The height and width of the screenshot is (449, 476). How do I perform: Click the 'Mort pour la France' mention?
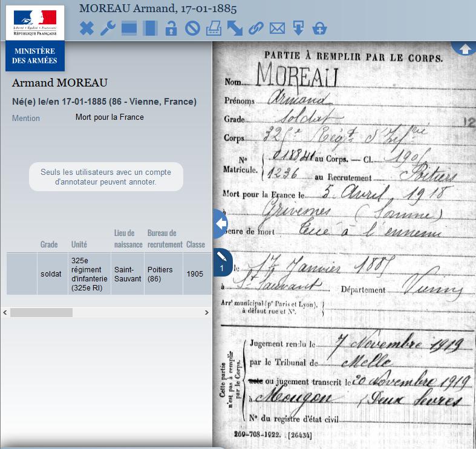[109, 117]
